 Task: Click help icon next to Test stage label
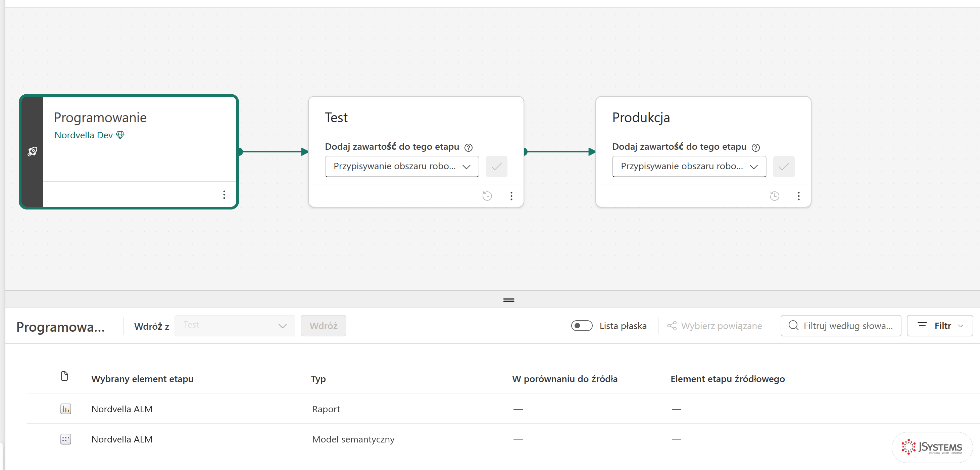468,147
